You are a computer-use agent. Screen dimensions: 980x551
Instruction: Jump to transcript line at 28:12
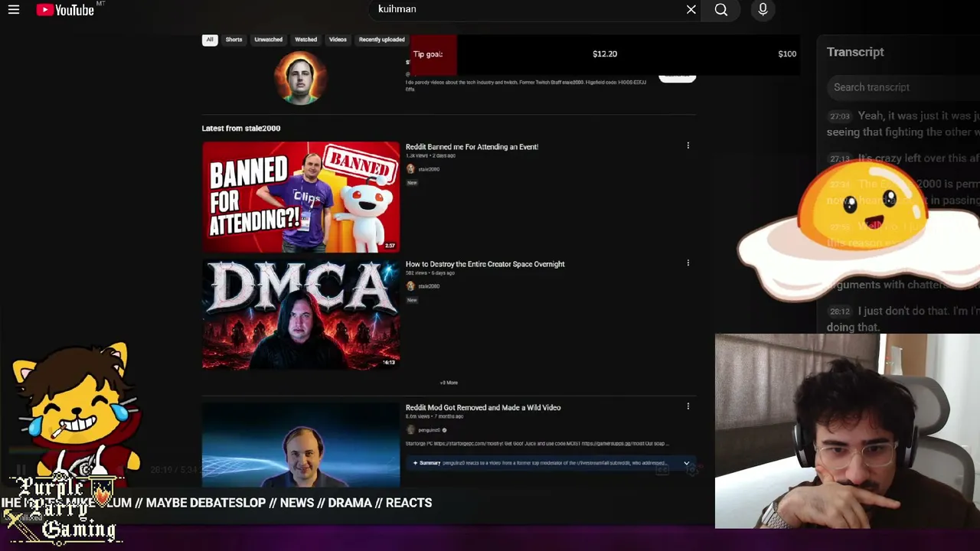tap(840, 311)
